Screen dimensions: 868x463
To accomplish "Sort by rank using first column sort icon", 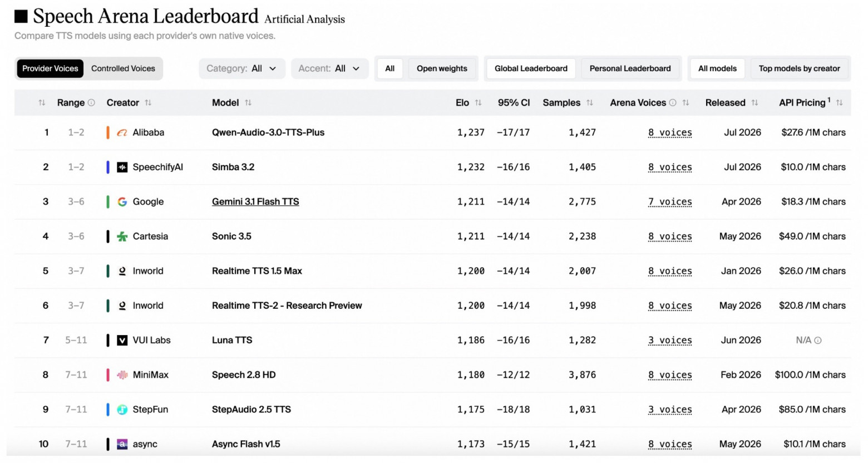I will click(42, 102).
